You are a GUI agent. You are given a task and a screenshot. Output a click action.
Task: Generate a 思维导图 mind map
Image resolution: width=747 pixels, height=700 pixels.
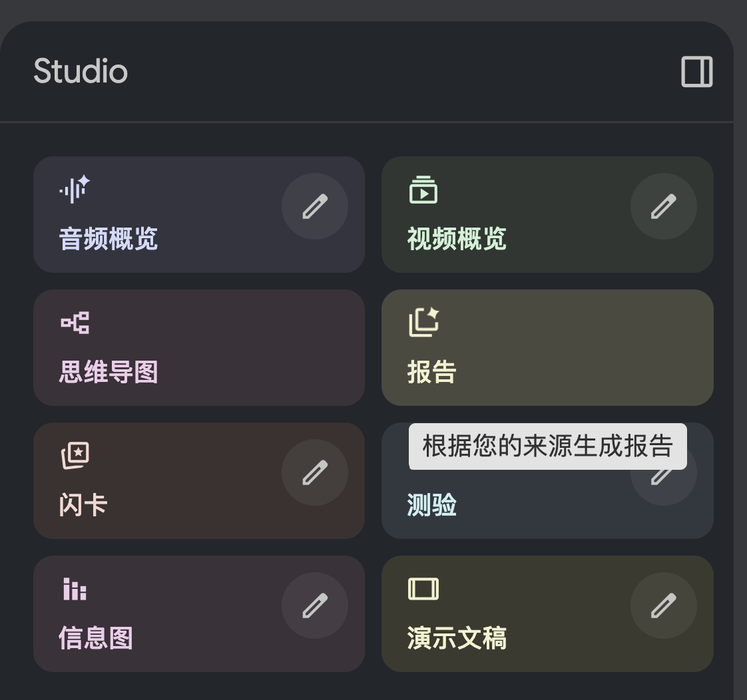point(198,347)
